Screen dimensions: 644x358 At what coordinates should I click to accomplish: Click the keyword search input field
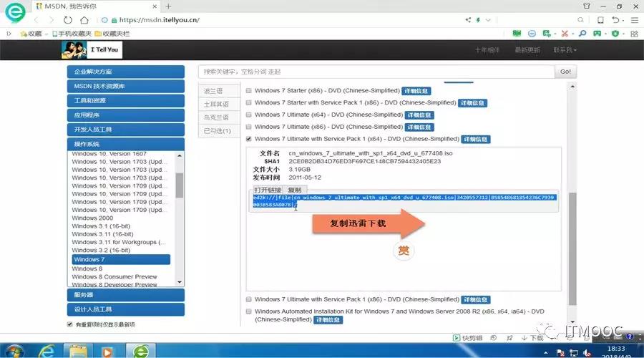(x=376, y=72)
